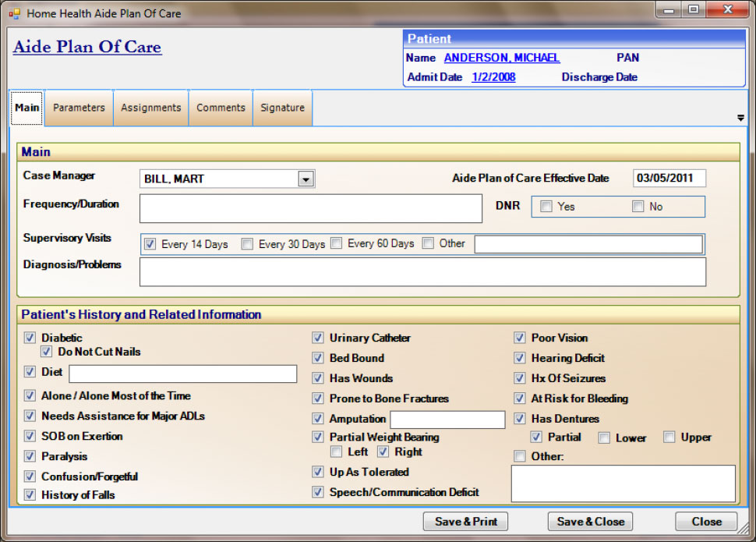
Task: Check Every 30 Days supervisory visits
Action: [x=247, y=243]
